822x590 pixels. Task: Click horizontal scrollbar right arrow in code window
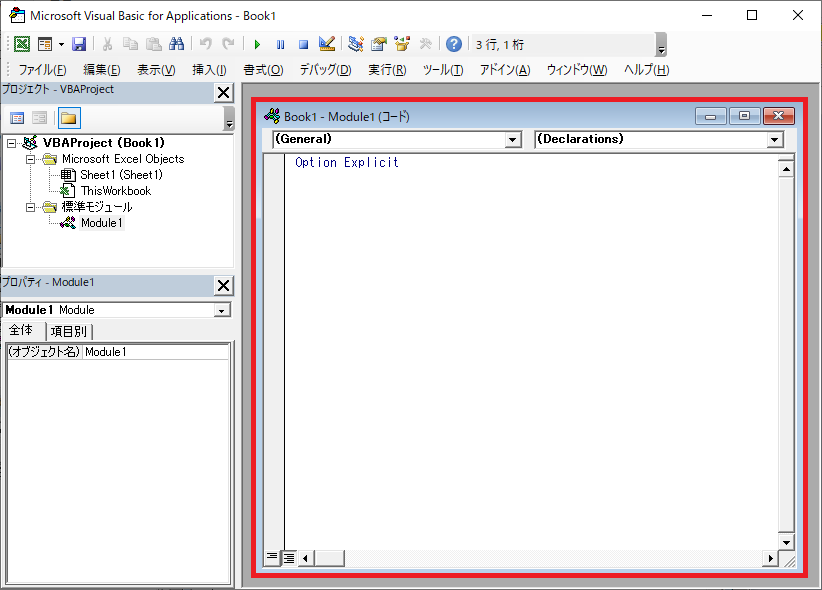tap(770, 559)
